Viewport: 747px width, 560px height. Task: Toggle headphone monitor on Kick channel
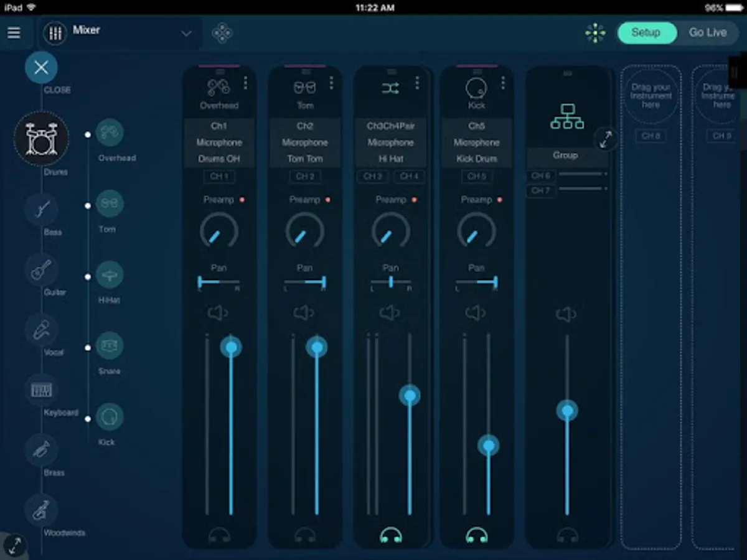click(477, 534)
